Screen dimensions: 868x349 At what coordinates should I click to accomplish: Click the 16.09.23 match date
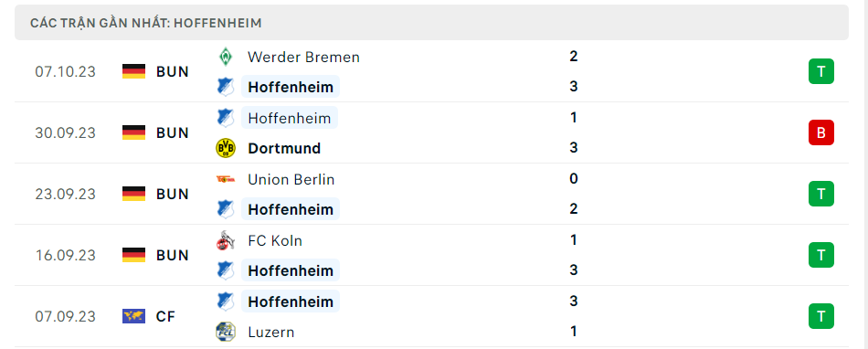(65, 256)
